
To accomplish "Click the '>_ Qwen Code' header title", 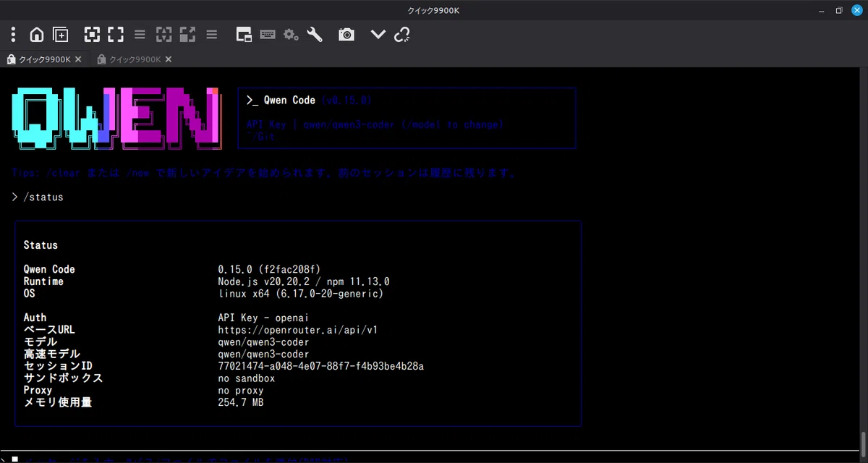I will click(281, 100).
